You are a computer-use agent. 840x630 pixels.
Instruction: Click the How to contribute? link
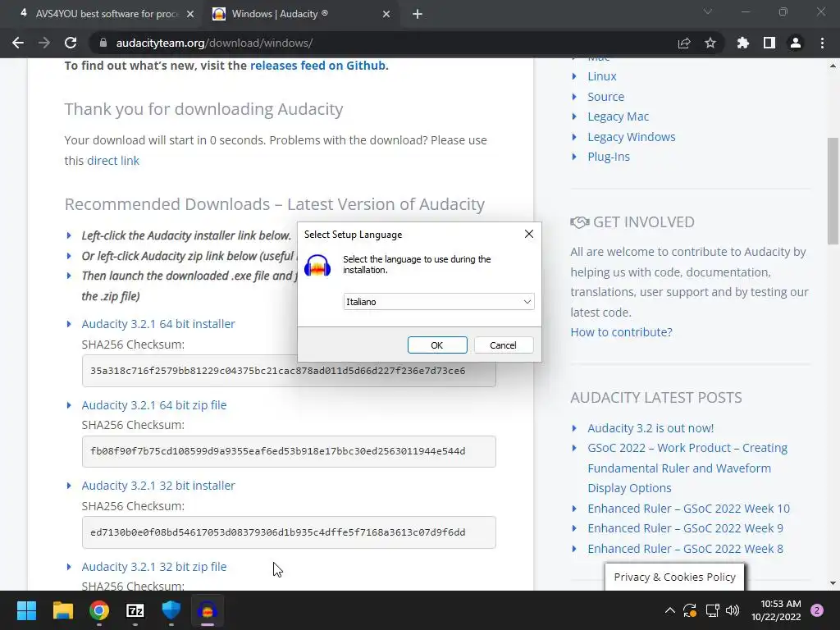621,332
